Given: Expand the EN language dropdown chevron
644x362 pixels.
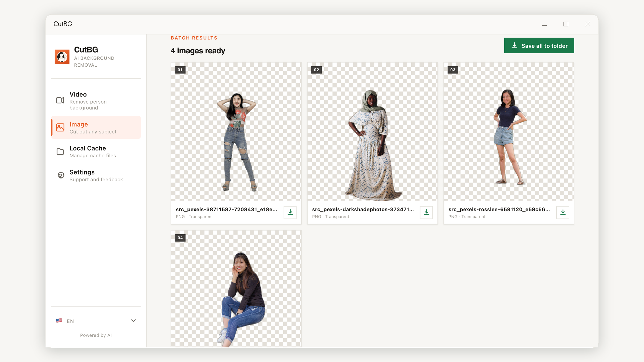Looking at the screenshot, I should (x=133, y=321).
